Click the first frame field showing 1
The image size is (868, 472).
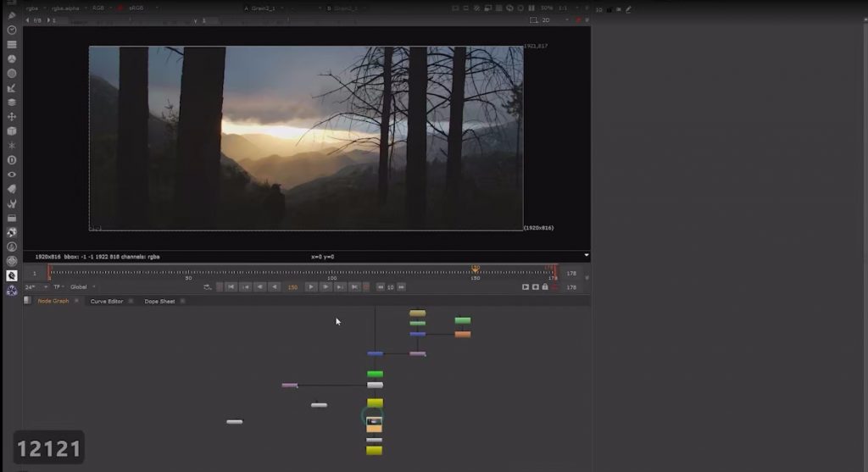[x=34, y=274]
